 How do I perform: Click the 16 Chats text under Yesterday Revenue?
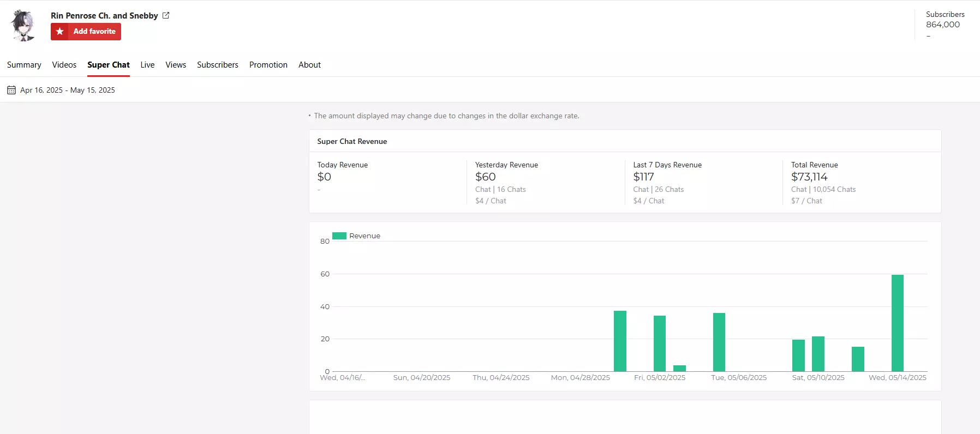(x=511, y=189)
